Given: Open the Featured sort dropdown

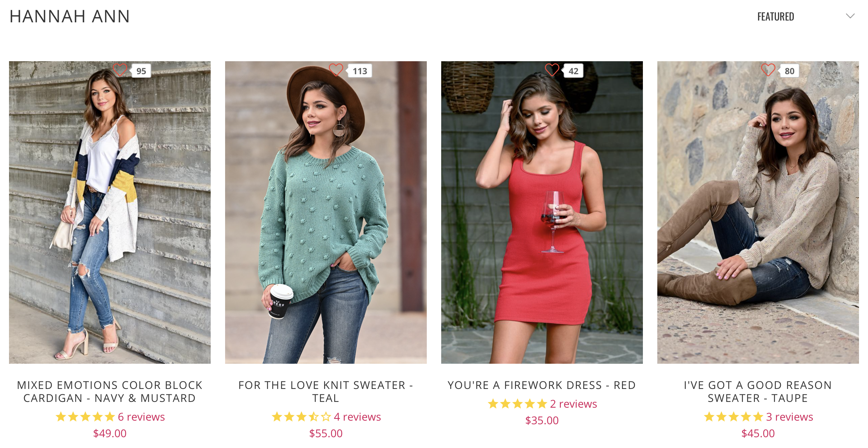Looking at the screenshot, I should point(806,17).
